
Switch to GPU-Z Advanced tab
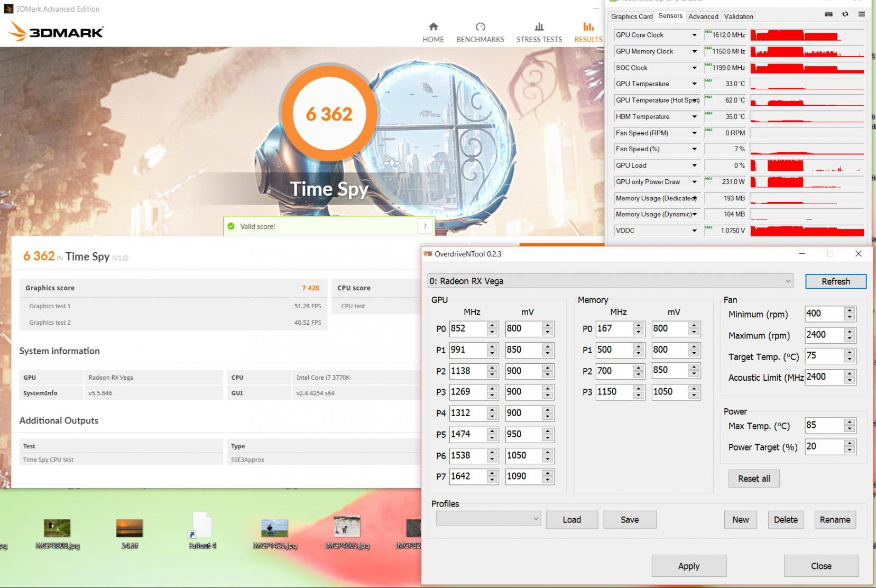[703, 16]
